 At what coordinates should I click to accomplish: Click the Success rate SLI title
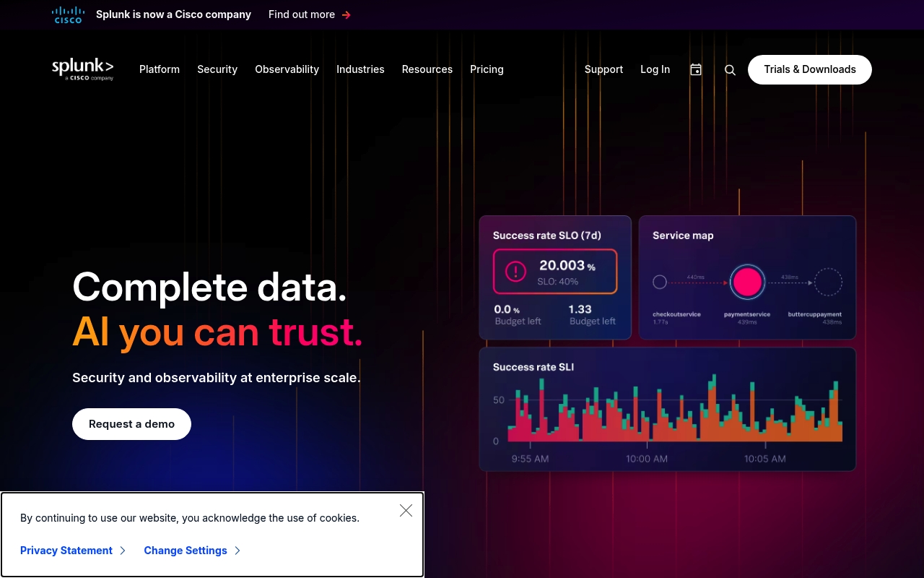pos(533,367)
